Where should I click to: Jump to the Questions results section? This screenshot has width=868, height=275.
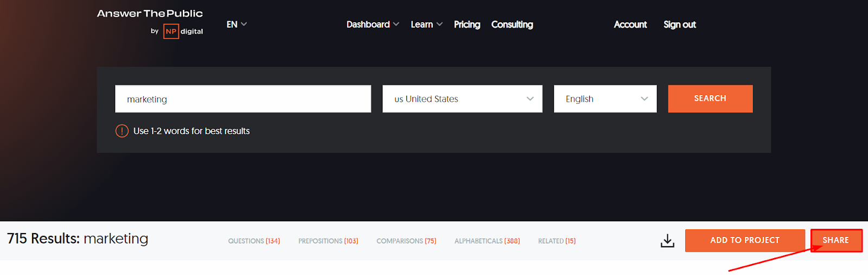254,241
